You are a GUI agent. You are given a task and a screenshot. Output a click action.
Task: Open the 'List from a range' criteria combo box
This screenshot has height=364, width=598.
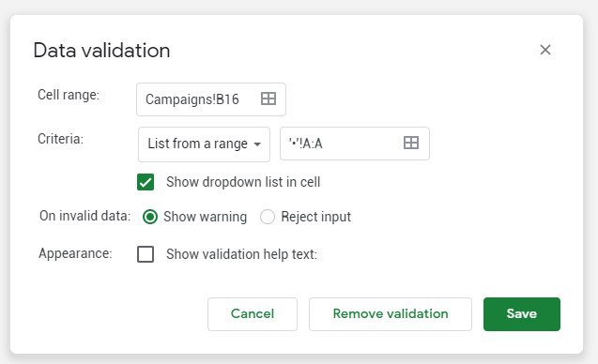pos(204,144)
